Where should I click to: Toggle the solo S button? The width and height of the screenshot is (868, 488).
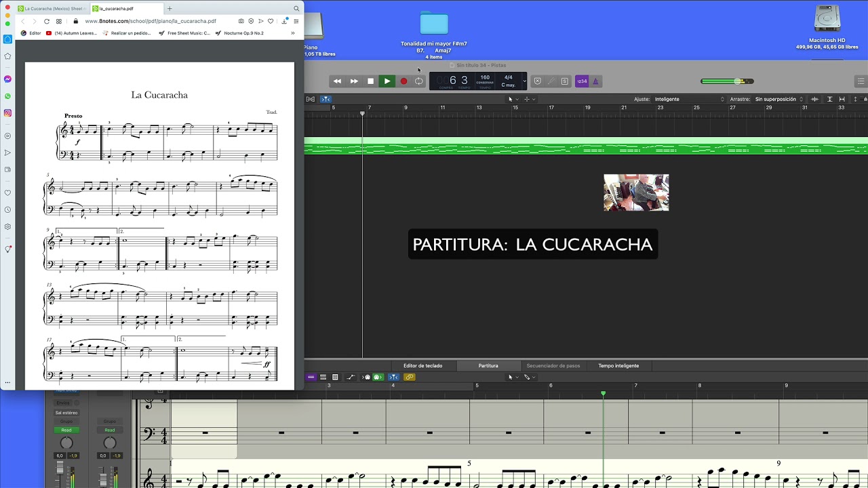565,81
